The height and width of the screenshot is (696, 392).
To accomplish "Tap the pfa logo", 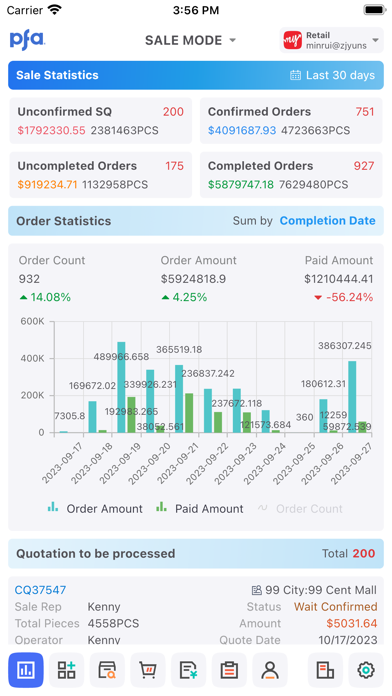I will tap(27, 40).
